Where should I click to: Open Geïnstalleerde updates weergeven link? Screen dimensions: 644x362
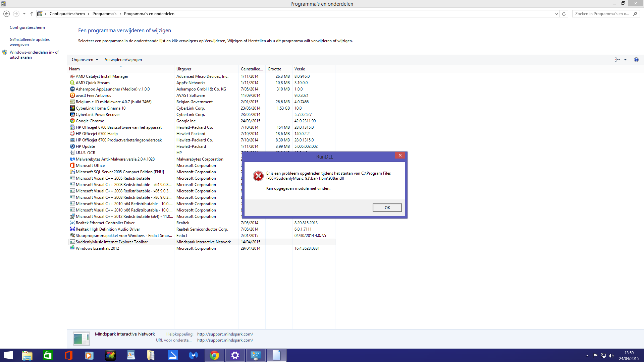tap(30, 42)
